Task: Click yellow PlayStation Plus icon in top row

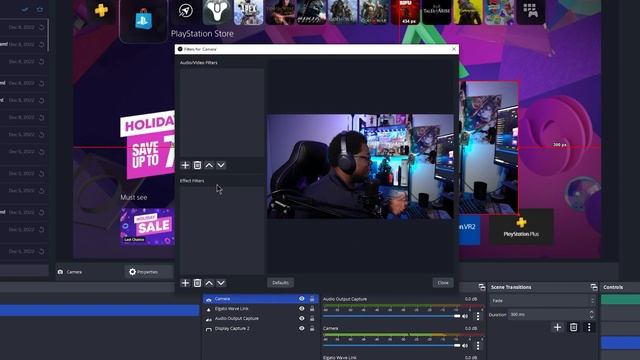Action: tap(101, 10)
